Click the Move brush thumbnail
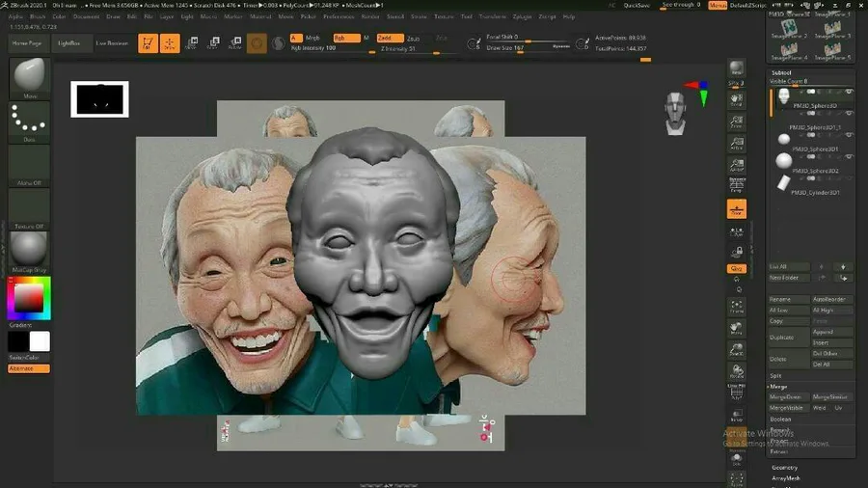 (x=29, y=77)
